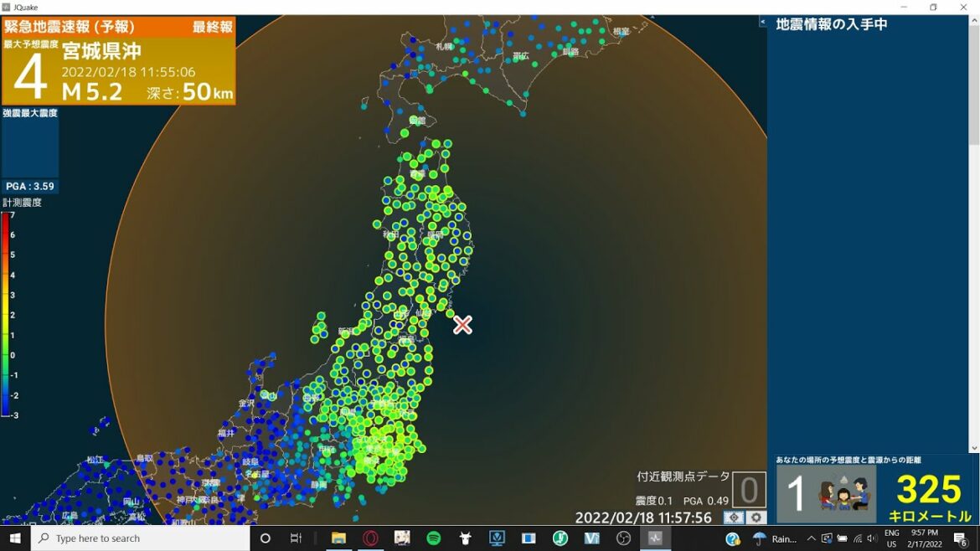Viewport: 980px width, 551px height.
Task: Click the taskbar search box
Action: [140, 538]
